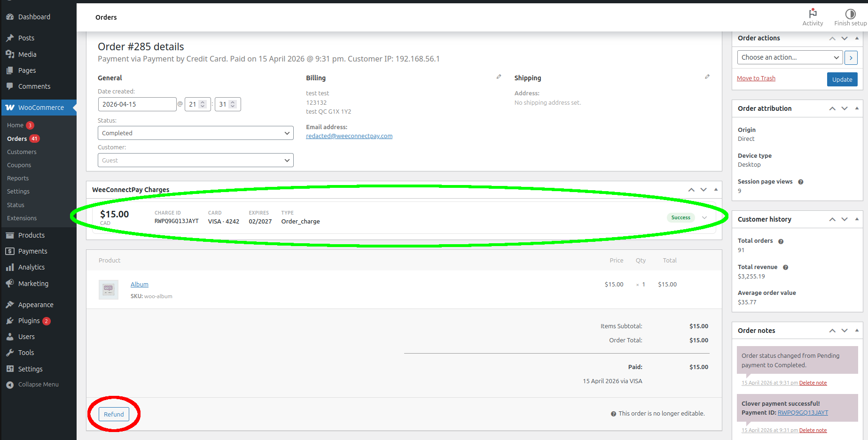Click the Media icon in sidebar
868x440 pixels.
coord(10,54)
